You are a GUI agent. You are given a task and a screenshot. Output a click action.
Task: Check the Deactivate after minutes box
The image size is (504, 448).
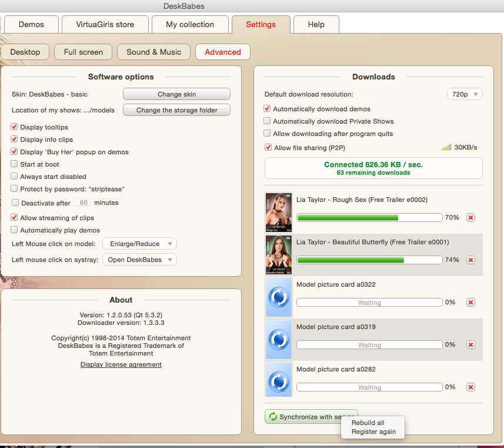pyautogui.click(x=15, y=203)
